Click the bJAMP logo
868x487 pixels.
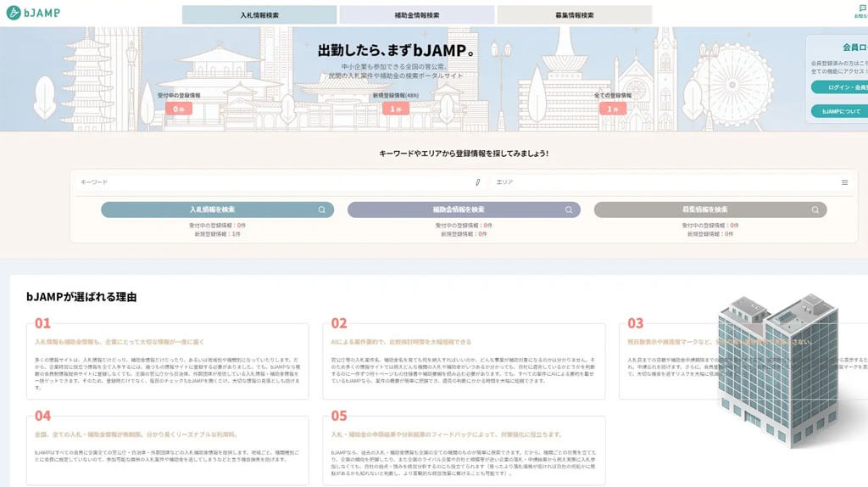point(33,13)
